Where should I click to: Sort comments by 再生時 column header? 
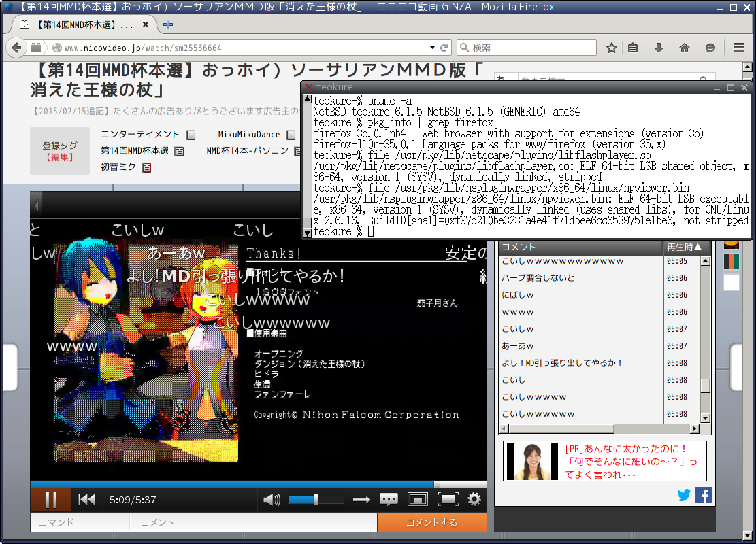[x=687, y=248]
